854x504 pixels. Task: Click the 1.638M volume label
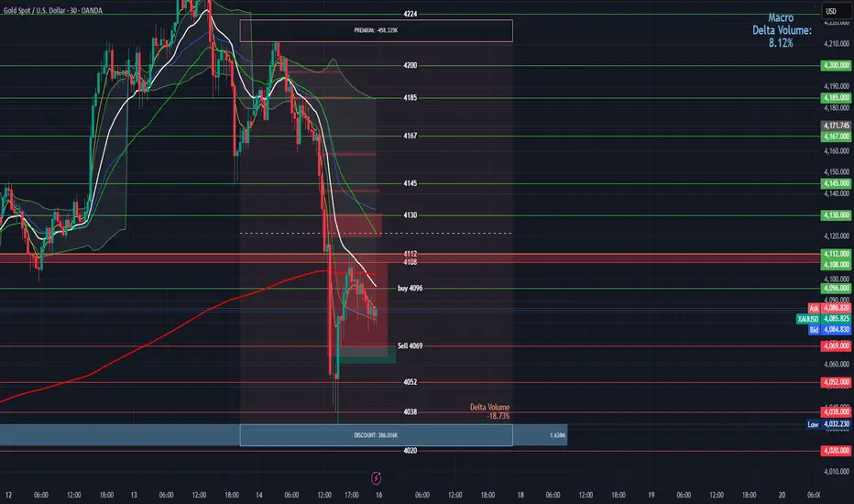pyautogui.click(x=557, y=435)
